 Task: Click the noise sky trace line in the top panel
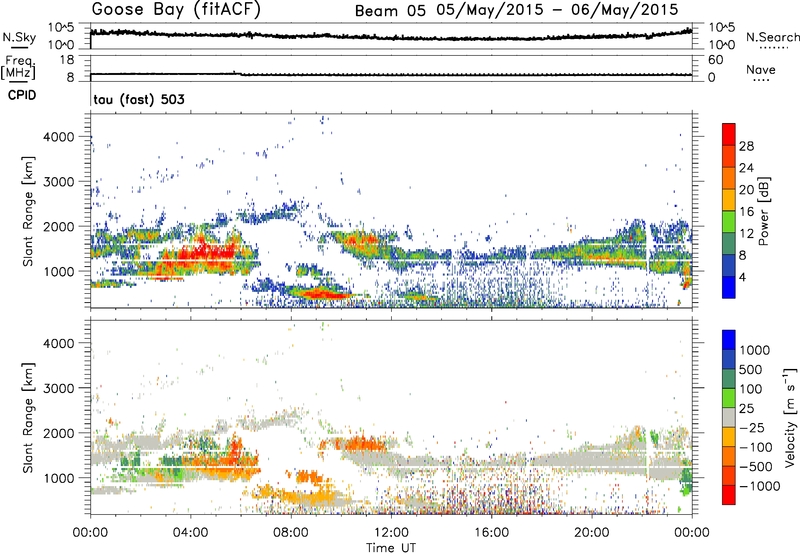(x=391, y=36)
